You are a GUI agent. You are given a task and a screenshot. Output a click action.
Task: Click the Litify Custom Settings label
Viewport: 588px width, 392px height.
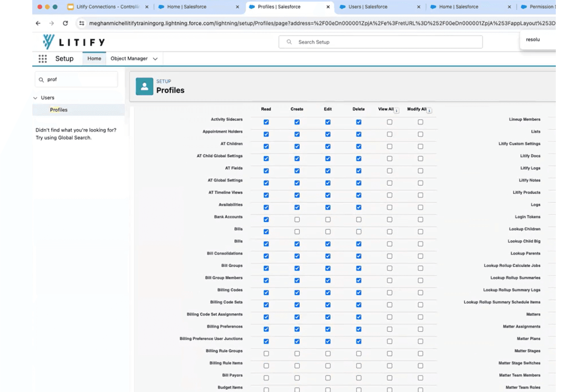pyautogui.click(x=520, y=144)
